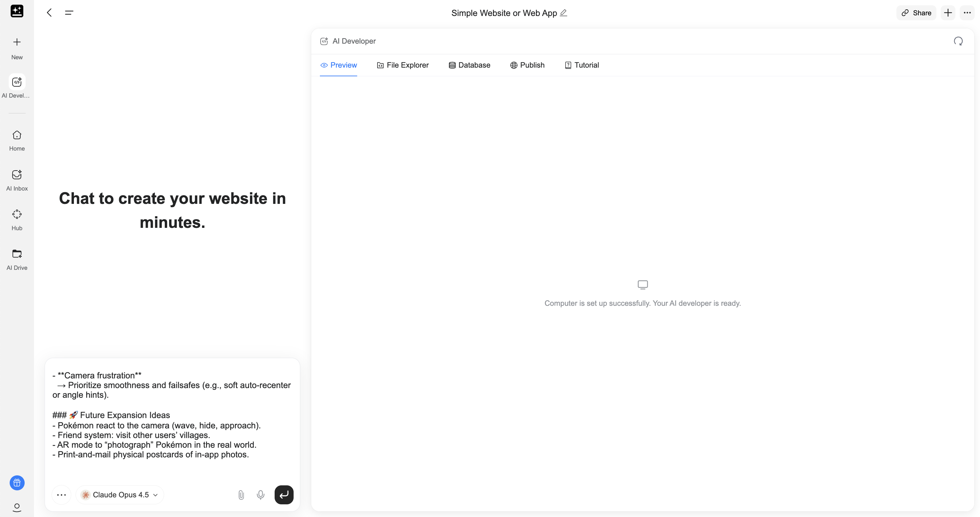Image resolution: width=980 pixels, height=517 pixels.
Task: Go to Home in the sidebar
Action: pyautogui.click(x=17, y=141)
